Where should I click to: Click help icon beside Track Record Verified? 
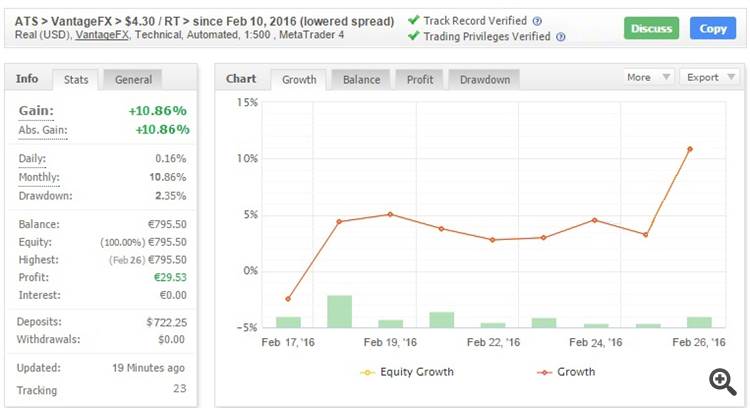537,20
